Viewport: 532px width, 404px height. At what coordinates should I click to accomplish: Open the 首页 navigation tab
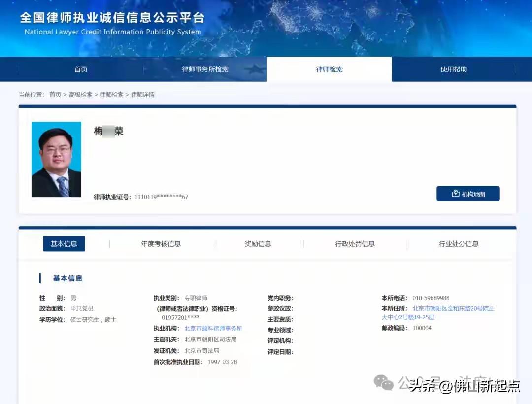[80, 69]
